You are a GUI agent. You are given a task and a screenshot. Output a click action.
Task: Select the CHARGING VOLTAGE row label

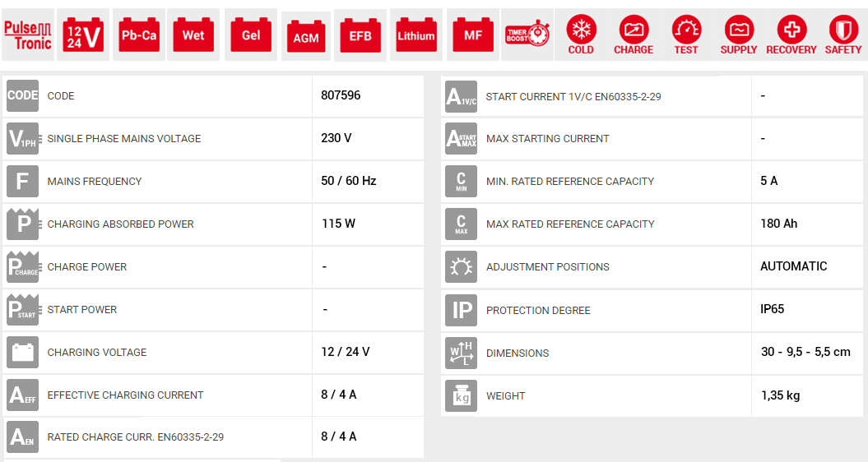(x=97, y=352)
